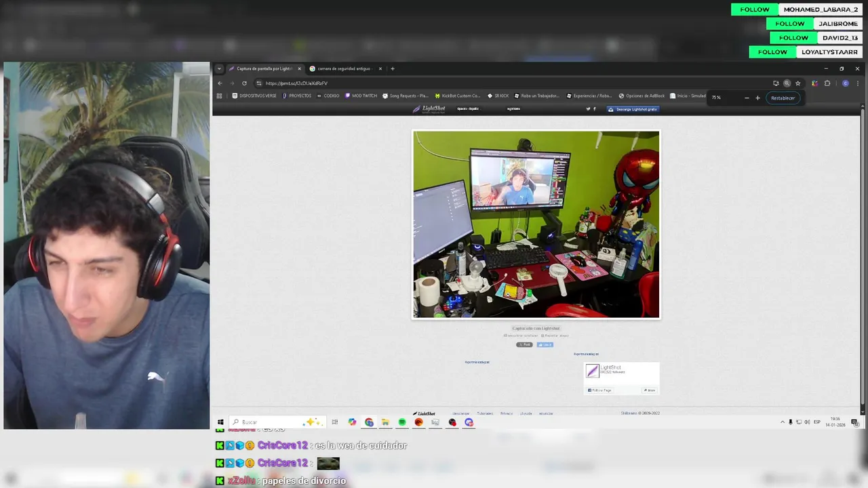Click the site info icon in address bar

tap(259, 83)
